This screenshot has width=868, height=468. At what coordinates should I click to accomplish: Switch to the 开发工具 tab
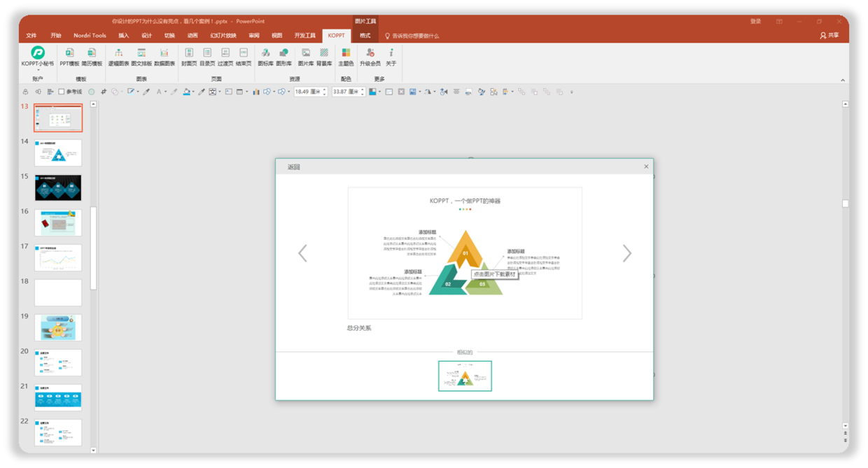click(x=304, y=36)
